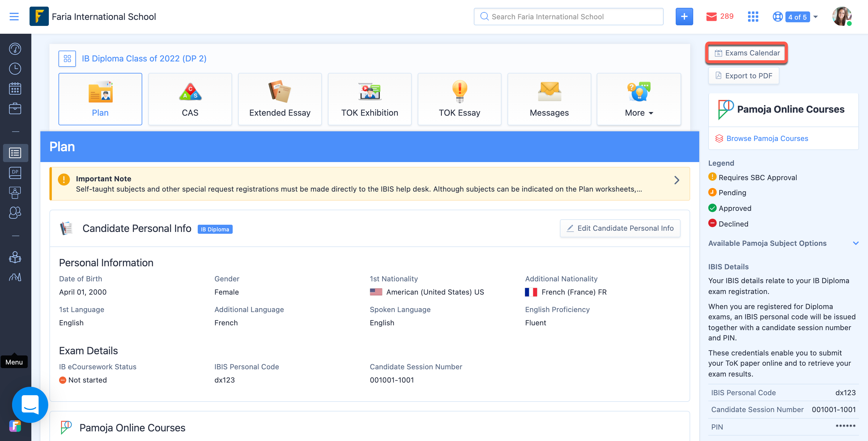The image size is (868, 441).
Task: Open the apps grid launcher
Action: click(x=753, y=17)
